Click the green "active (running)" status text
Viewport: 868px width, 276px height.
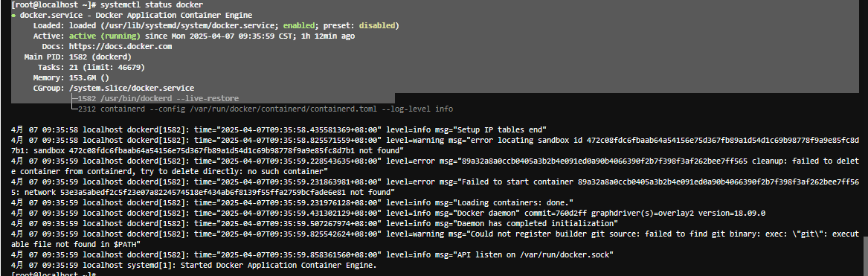coord(106,36)
